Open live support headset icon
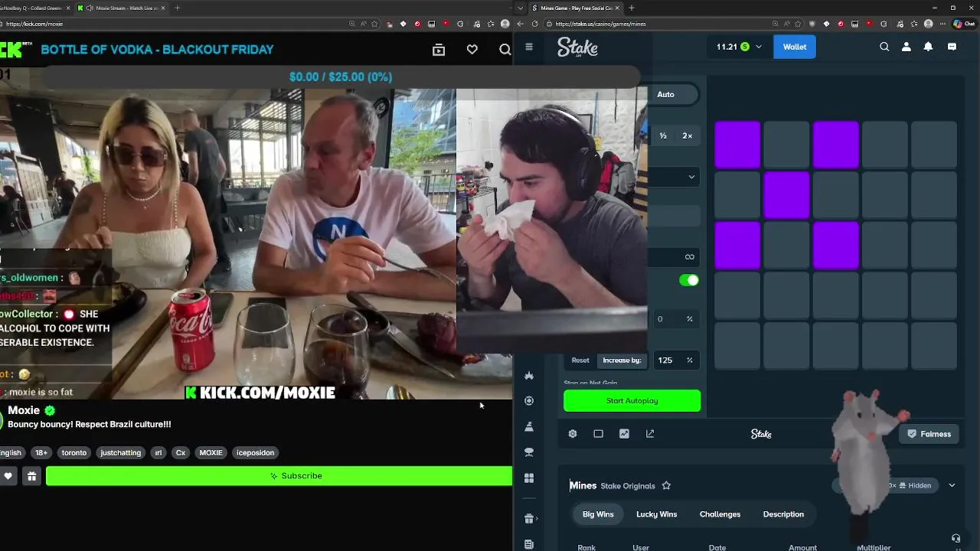 pos(955,539)
